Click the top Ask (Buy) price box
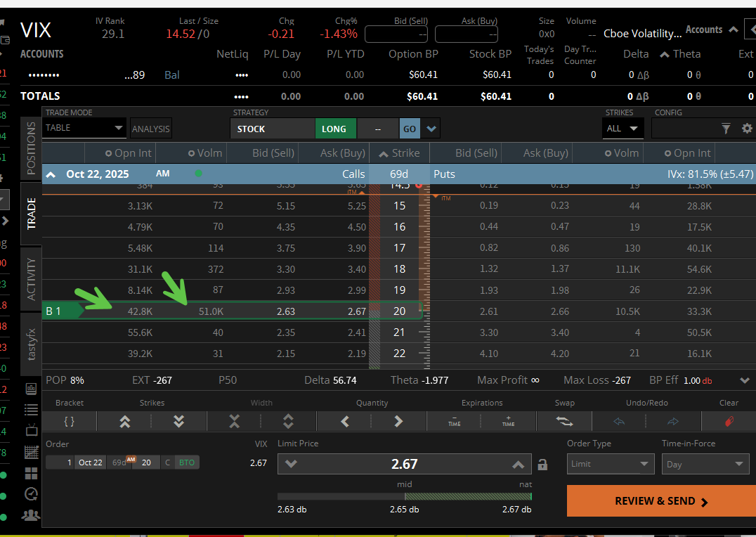756x537 pixels. click(467, 34)
